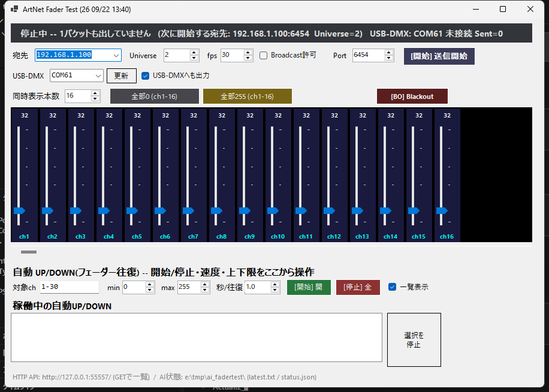
Task: Click the ch1 fader slider handle
Action: coord(19,211)
